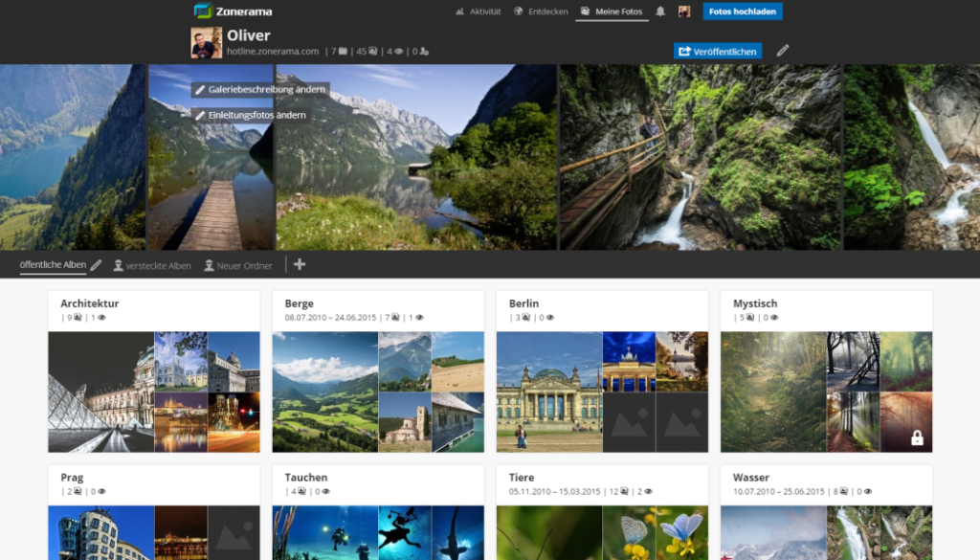Click the lock icon on Mystisch thumbnail
The height and width of the screenshot is (560, 980).
pyautogui.click(x=917, y=437)
